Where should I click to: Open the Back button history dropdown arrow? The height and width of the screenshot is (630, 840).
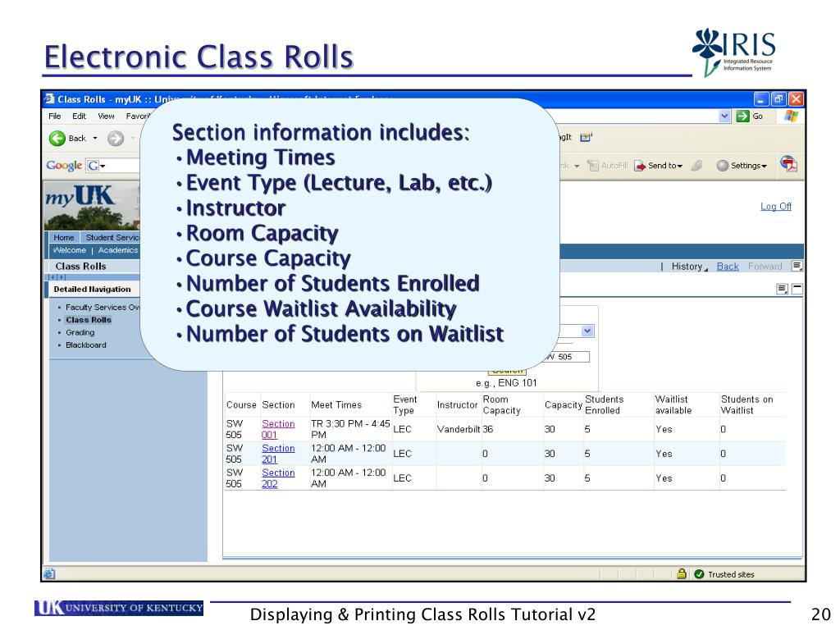coord(95,138)
